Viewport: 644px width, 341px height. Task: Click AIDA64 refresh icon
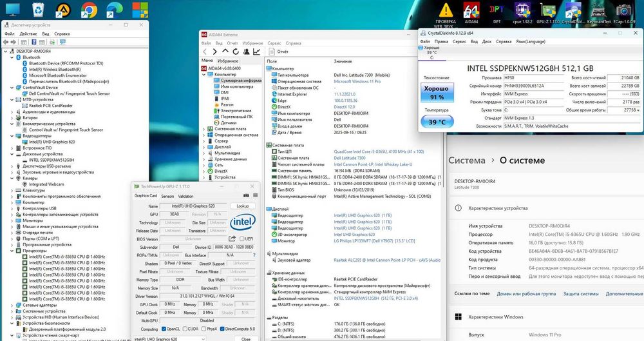point(235,52)
